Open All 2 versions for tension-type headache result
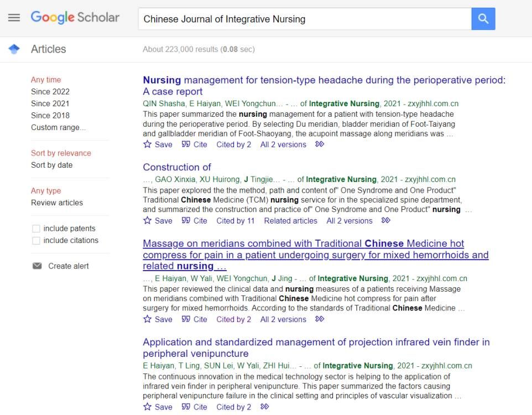Viewport: 532px width, 415px height. tap(283, 144)
